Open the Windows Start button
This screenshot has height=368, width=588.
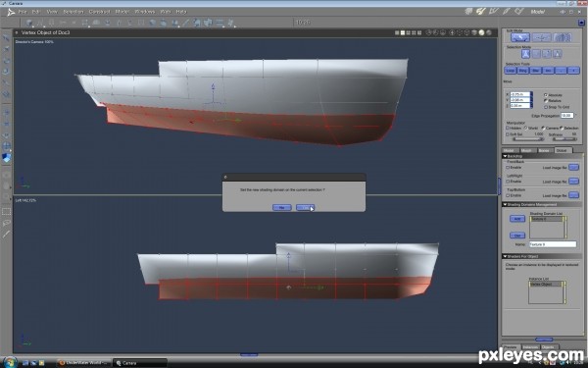[x=10, y=362]
